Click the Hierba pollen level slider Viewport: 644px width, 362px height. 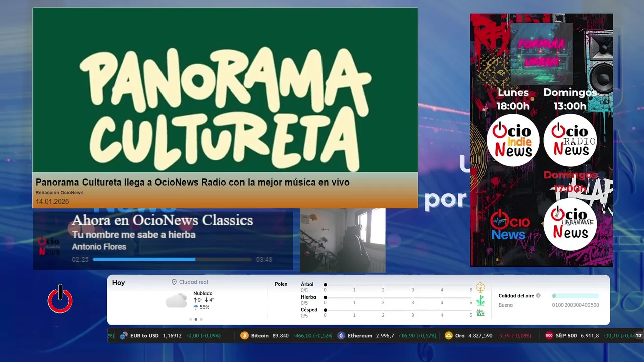398,297
